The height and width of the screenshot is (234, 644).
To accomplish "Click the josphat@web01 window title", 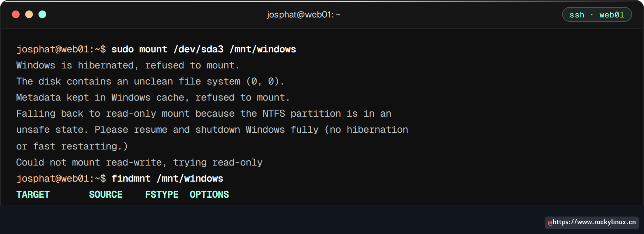I will pos(303,15).
